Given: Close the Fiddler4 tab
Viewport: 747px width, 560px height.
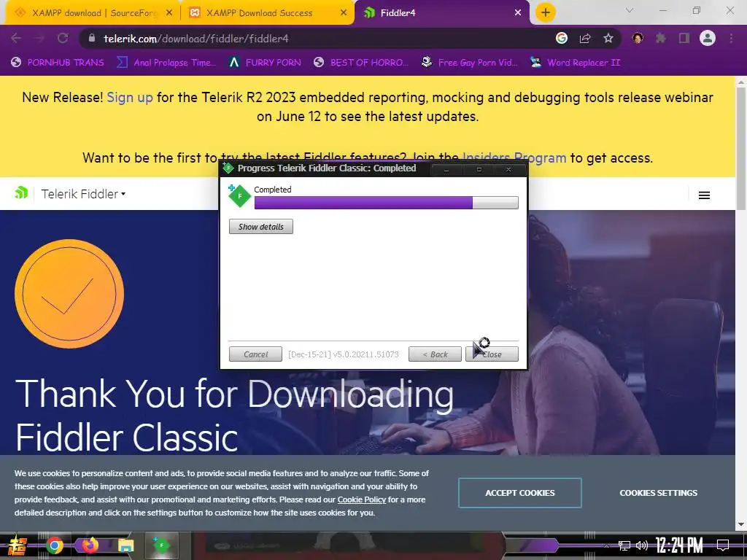Looking at the screenshot, I should [x=518, y=13].
